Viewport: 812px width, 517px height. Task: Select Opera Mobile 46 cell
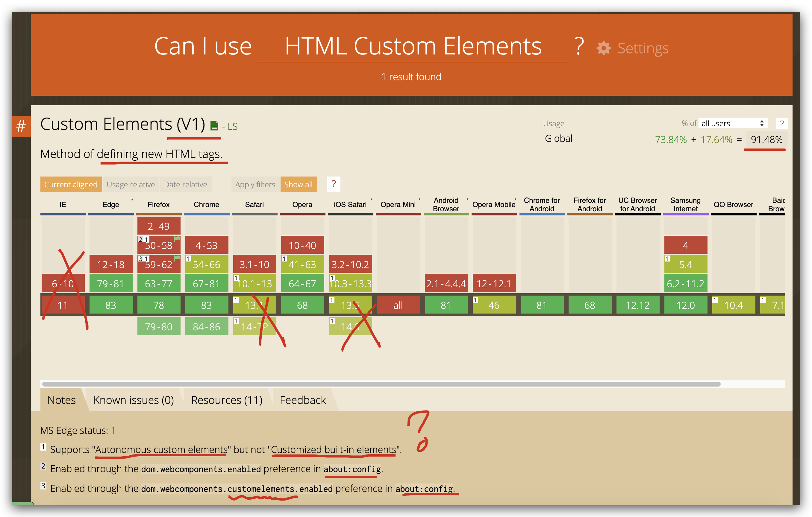[494, 305]
